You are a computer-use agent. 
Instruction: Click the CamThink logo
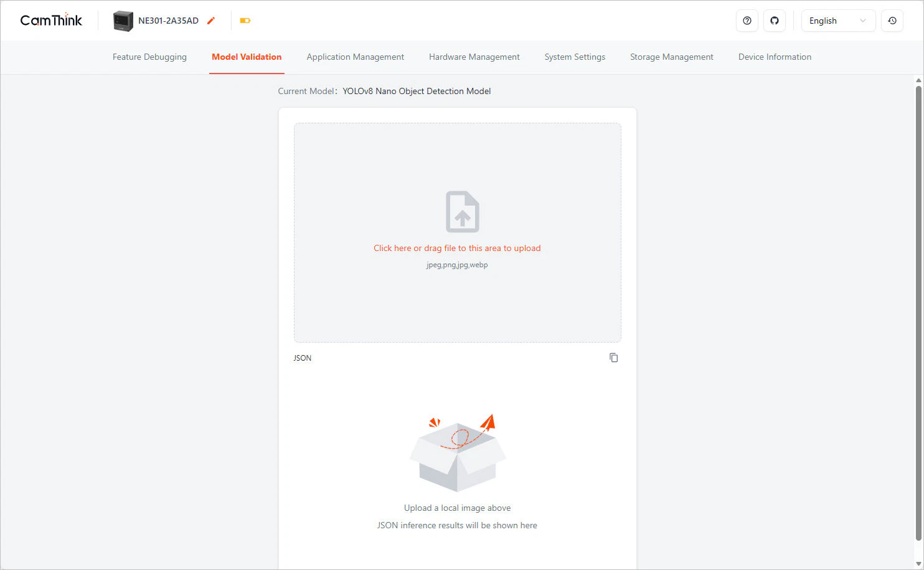[x=51, y=21]
